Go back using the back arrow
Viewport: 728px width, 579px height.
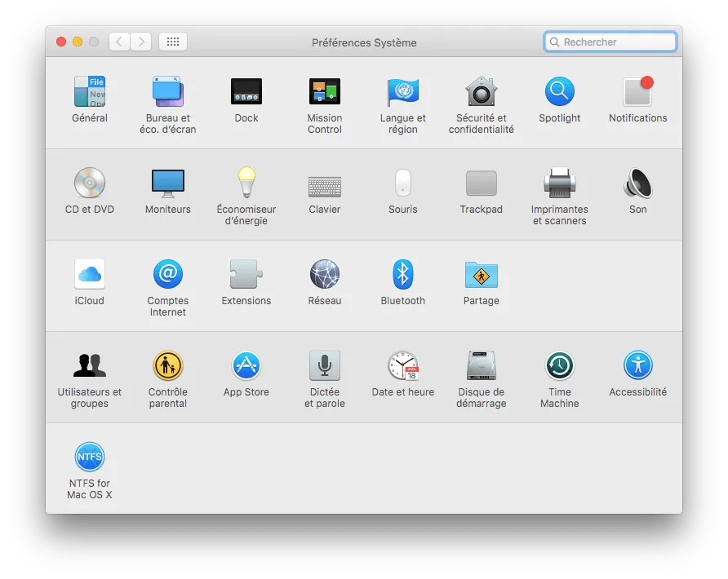click(120, 42)
